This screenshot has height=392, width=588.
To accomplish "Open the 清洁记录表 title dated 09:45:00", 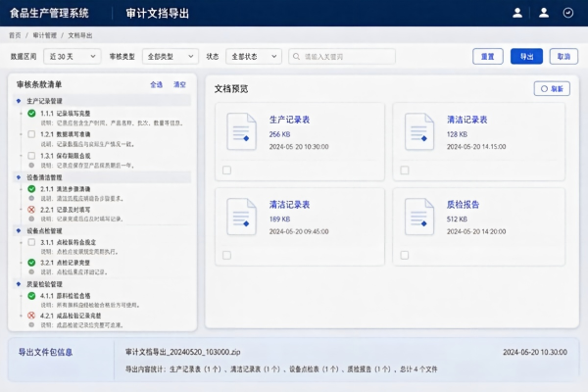I will tap(289, 205).
